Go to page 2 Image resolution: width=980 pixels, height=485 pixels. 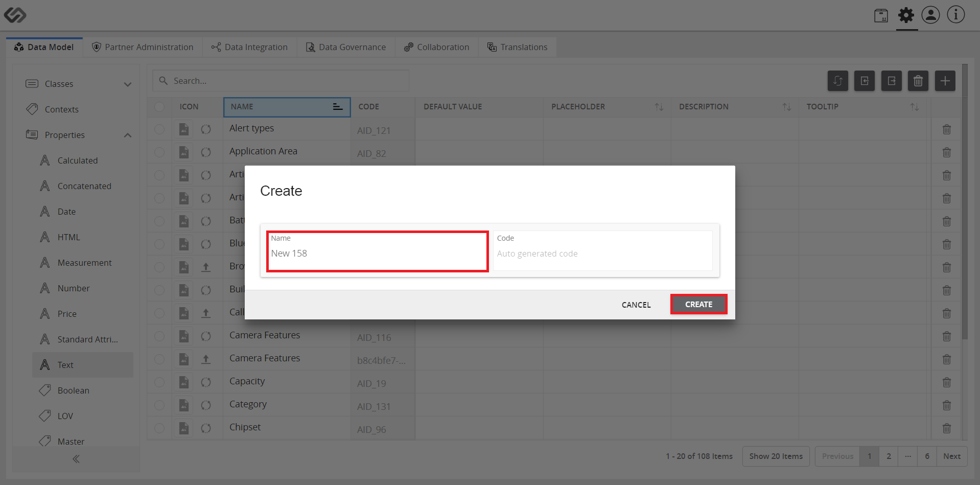(889, 456)
